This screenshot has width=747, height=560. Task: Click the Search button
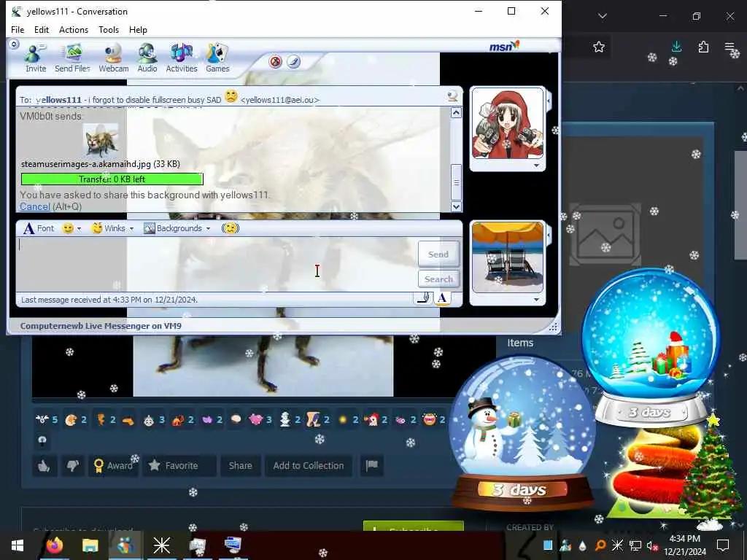tap(438, 279)
